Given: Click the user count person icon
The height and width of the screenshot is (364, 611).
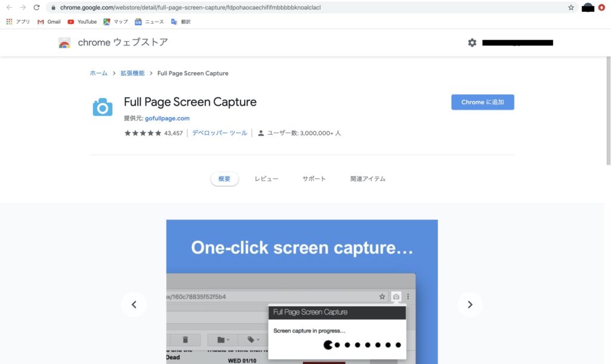Looking at the screenshot, I should point(261,133).
